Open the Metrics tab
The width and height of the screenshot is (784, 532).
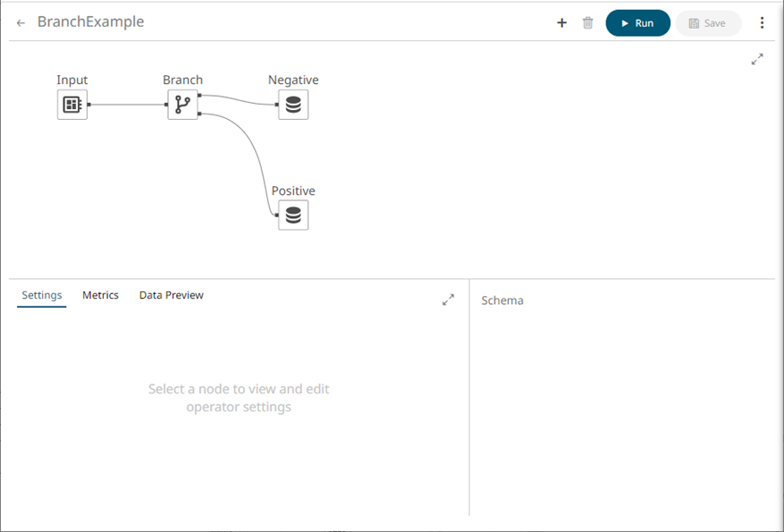pyautogui.click(x=100, y=295)
